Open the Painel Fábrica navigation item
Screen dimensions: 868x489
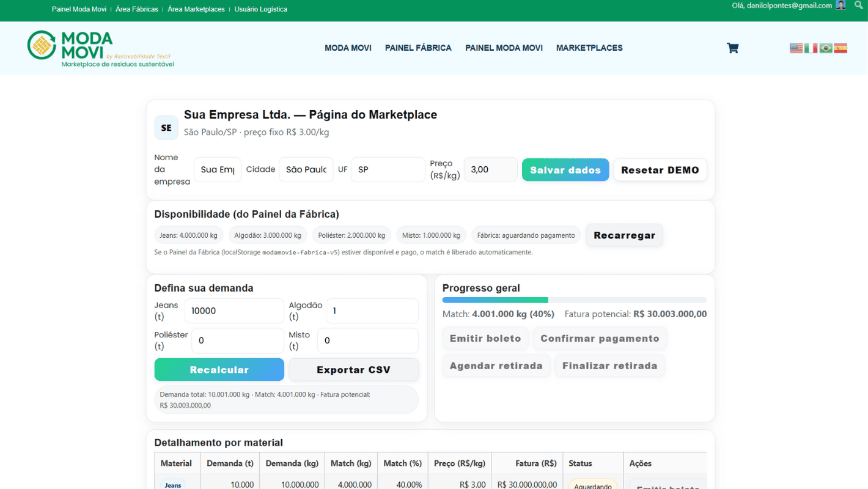pyautogui.click(x=418, y=48)
